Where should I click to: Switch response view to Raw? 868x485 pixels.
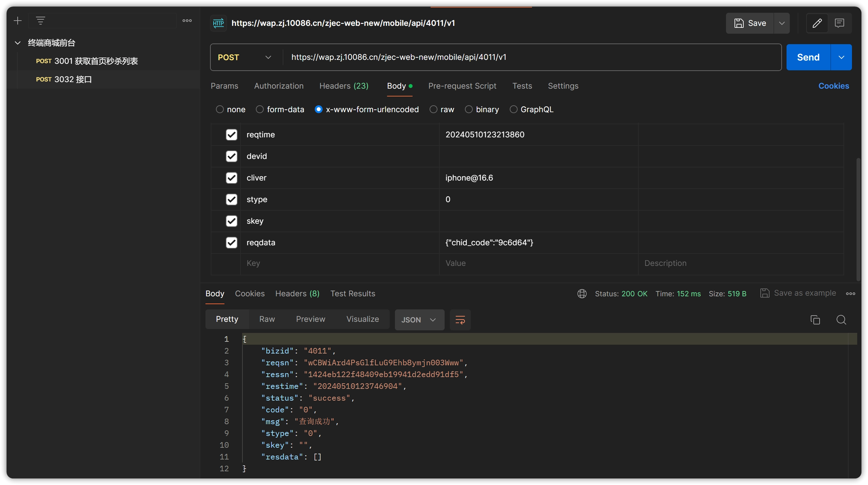(267, 319)
